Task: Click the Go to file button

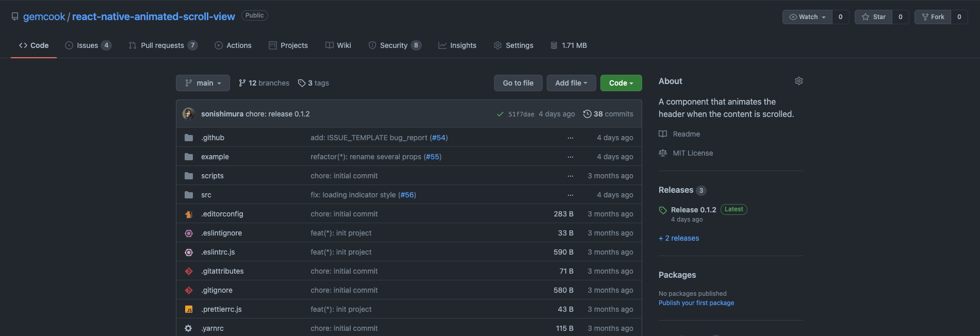Action: point(518,83)
